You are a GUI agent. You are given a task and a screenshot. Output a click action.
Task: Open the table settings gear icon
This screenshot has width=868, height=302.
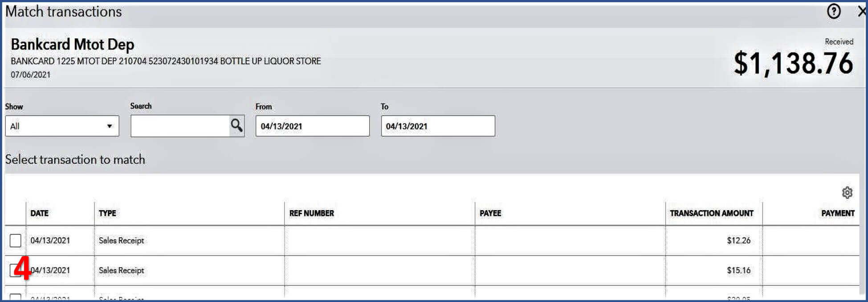pyautogui.click(x=847, y=192)
